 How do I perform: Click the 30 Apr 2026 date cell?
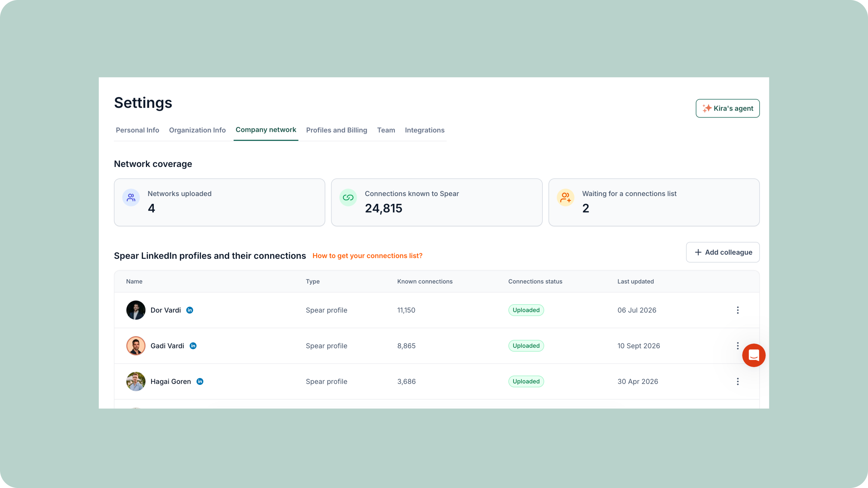point(638,382)
